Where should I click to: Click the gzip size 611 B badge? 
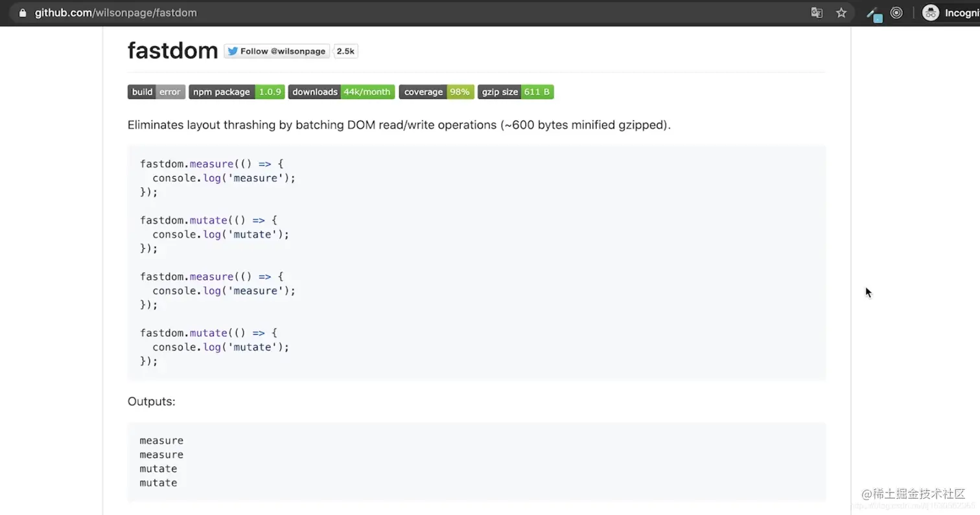(515, 92)
